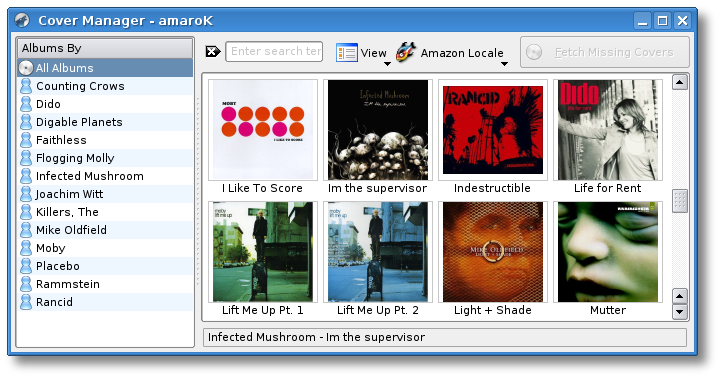Click the disc icon beside All Albums
The image size is (721, 379).
pos(26,68)
